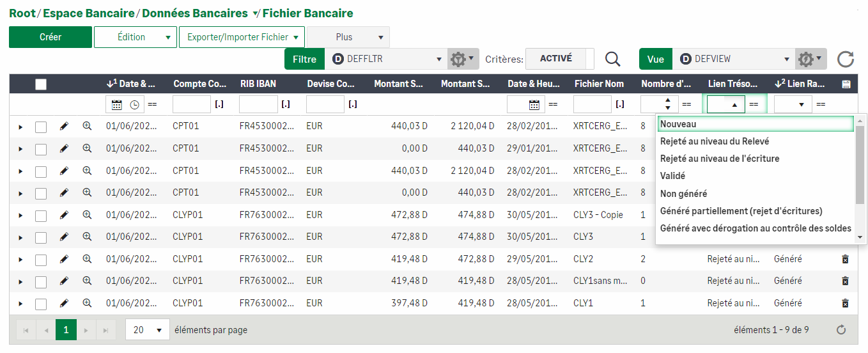Click the reload icon in the pagination footer

(x=841, y=330)
